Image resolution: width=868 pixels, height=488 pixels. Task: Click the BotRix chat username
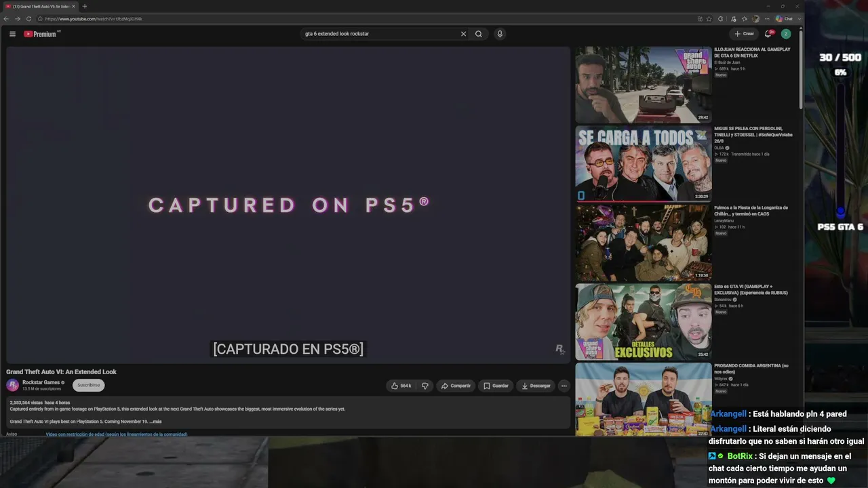(740, 456)
